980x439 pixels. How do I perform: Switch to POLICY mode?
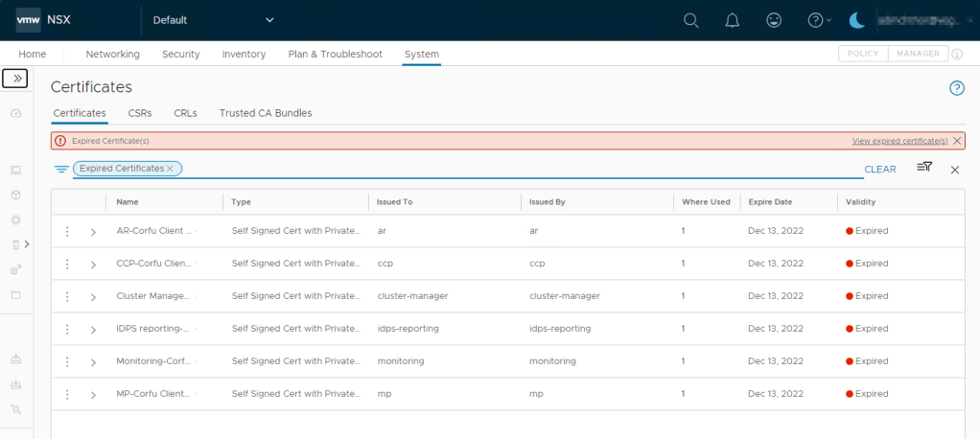coord(863,55)
